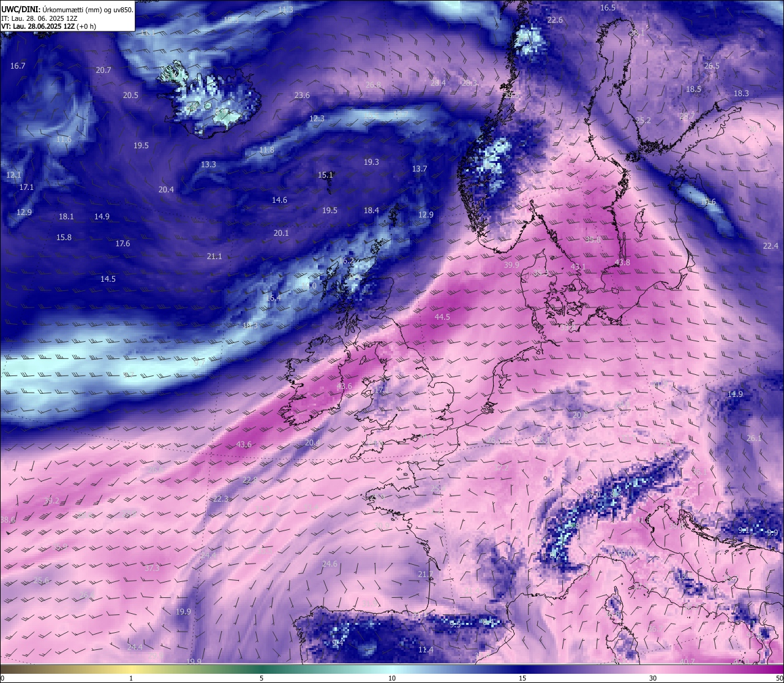Click the '50' tick on the color scale
Image resolution: width=784 pixels, height=683 pixels.
pyautogui.click(x=779, y=678)
